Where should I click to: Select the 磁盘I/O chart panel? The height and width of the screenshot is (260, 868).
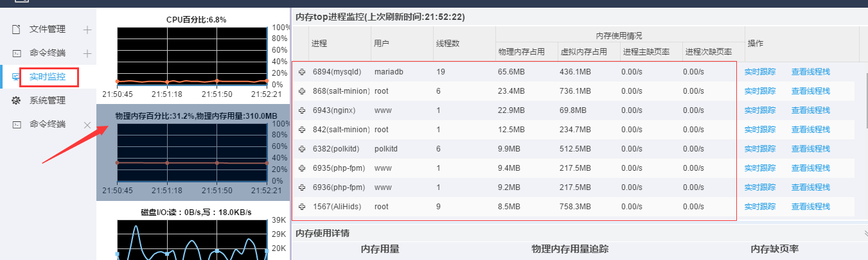(192, 238)
